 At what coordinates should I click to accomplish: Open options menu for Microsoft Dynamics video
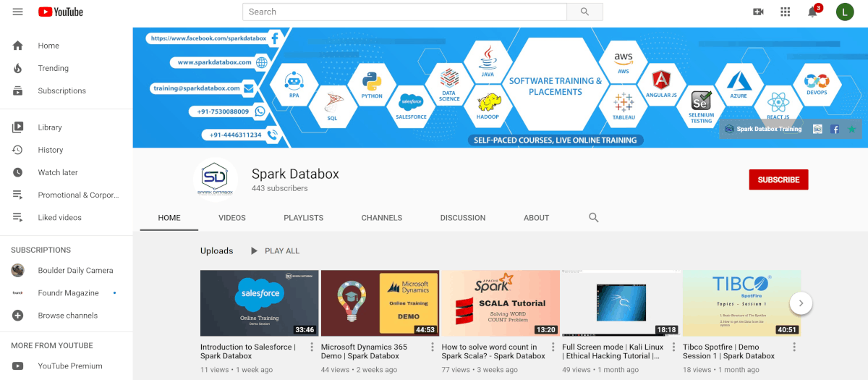(433, 347)
